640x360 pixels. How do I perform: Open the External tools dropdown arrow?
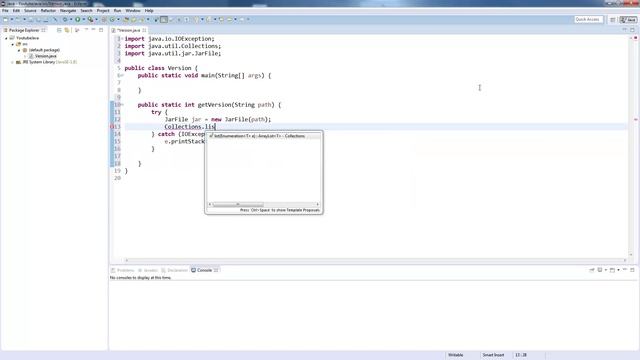pos(96,20)
